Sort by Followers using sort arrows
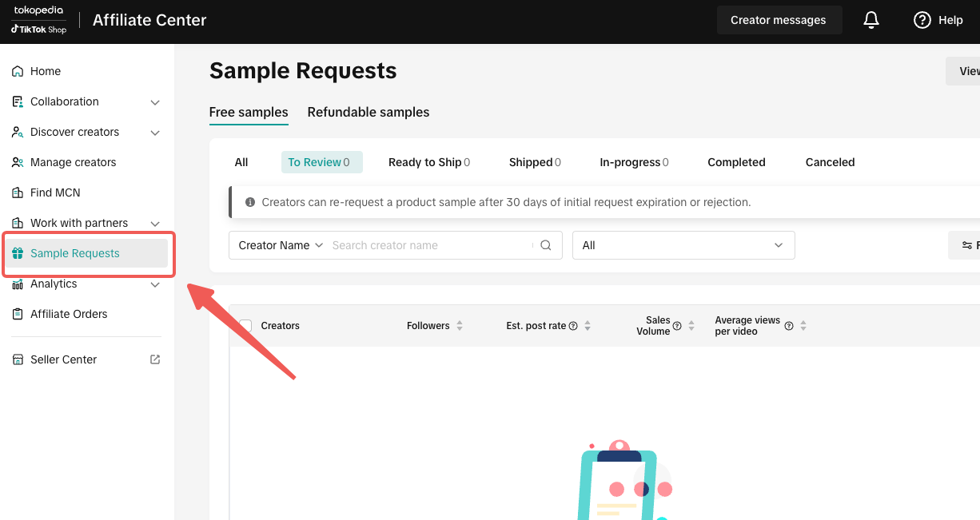Image resolution: width=980 pixels, height=520 pixels. tap(459, 326)
